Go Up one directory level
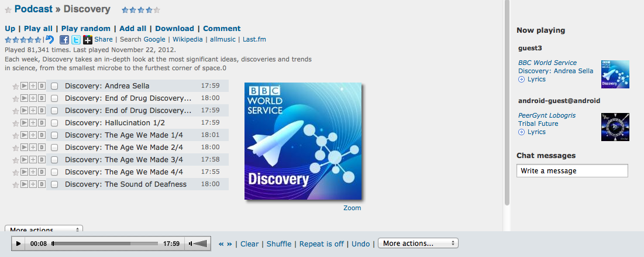The image size is (644, 257). pos(10,28)
